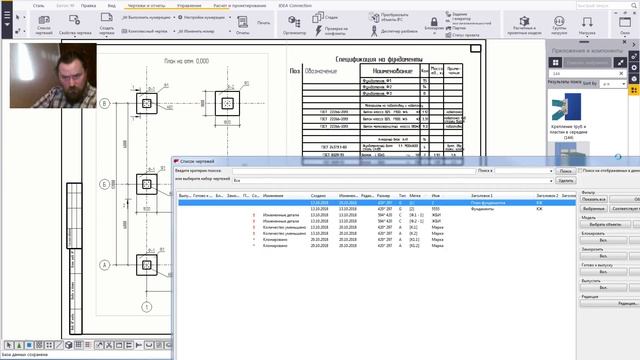Open the Управление ribbon tab
Image resolution: width=640 pixels, height=360 pixels.
(189, 6)
